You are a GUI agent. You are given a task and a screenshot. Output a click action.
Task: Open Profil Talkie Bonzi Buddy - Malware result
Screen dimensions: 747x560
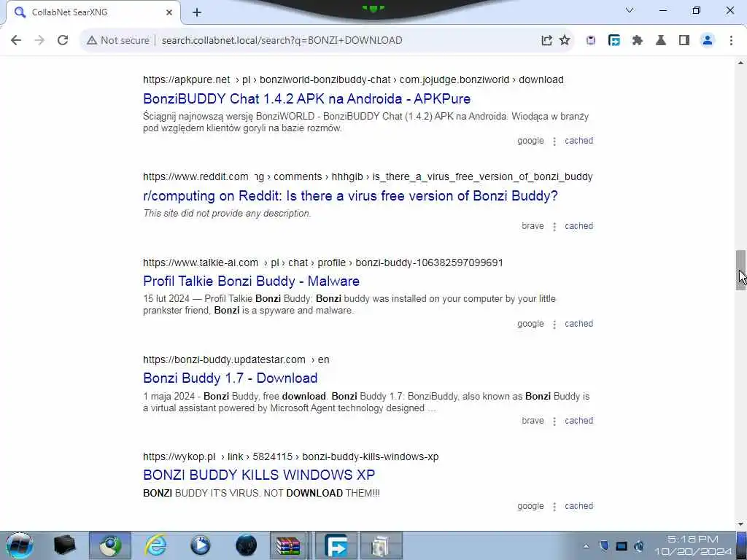coord(251,281)
